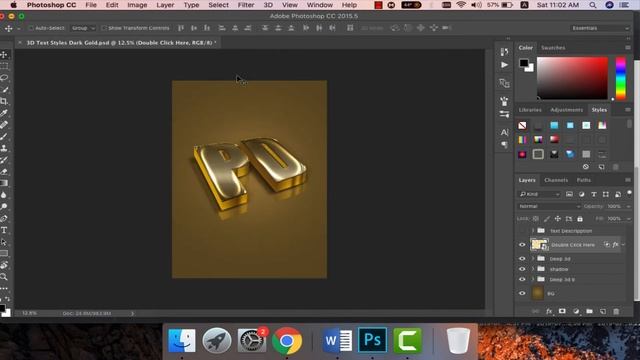Open Microsoft Word from the Dock
640x360 pixels.
pos(337,340)
